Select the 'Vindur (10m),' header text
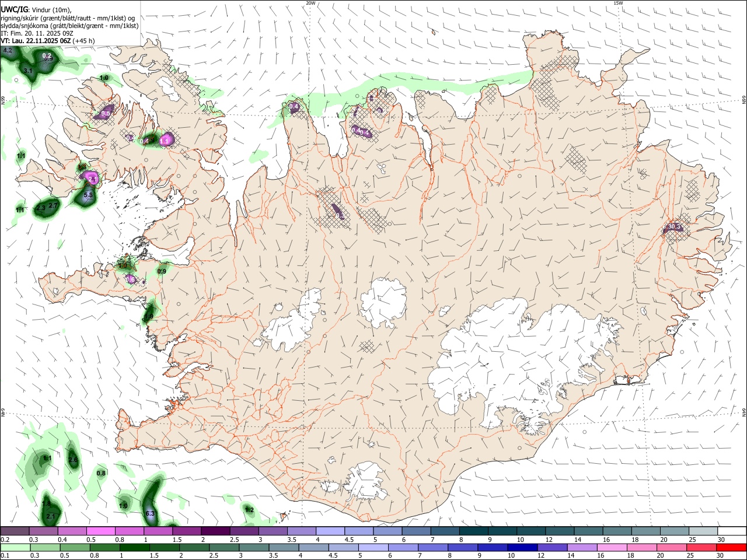Viewport: 747px width, 560px height. (52, 10)
